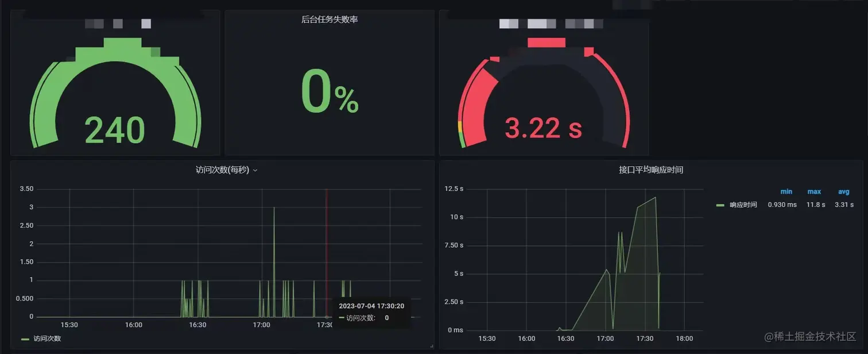This screenshot has width=868, height=354.
Task: Click the green color line beside 访问次数 legend
Action: tap(25, 339)
